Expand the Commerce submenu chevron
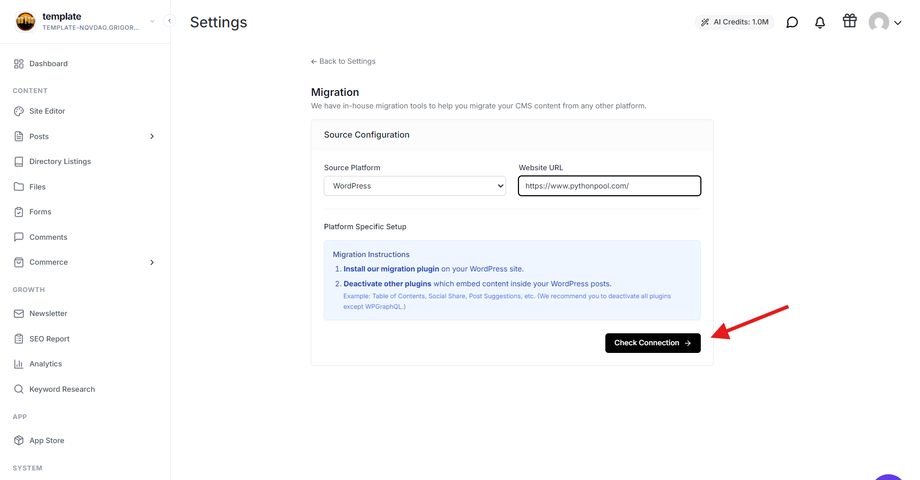 coord(152,262)
